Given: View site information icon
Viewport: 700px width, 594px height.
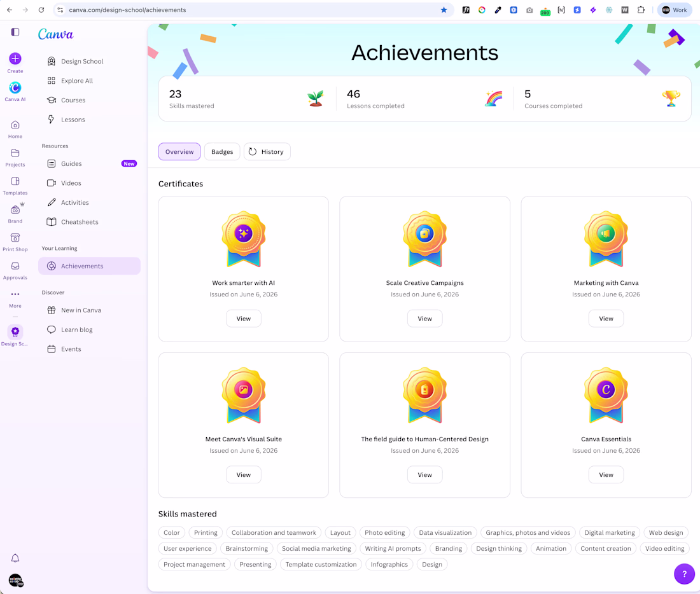Looking at the screenshot, I should [60, 10].
